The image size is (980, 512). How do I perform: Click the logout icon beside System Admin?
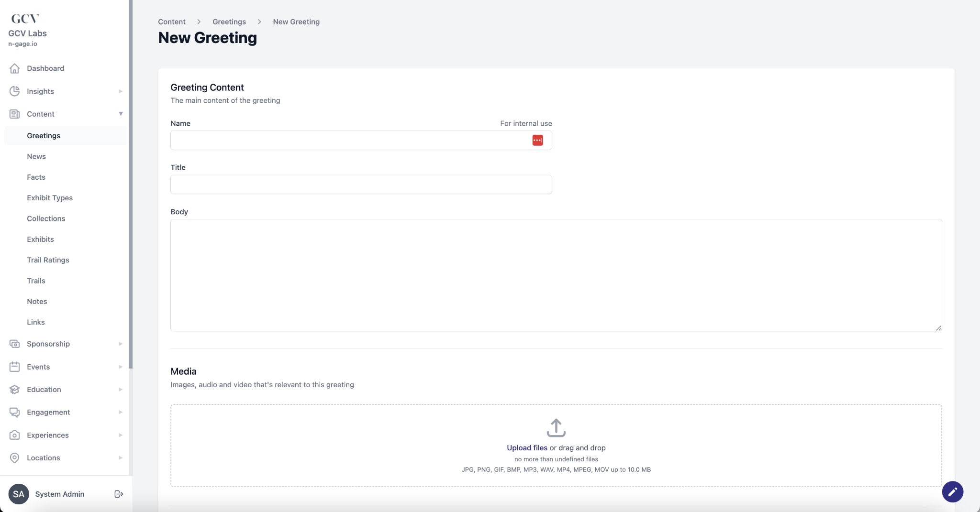119,494
